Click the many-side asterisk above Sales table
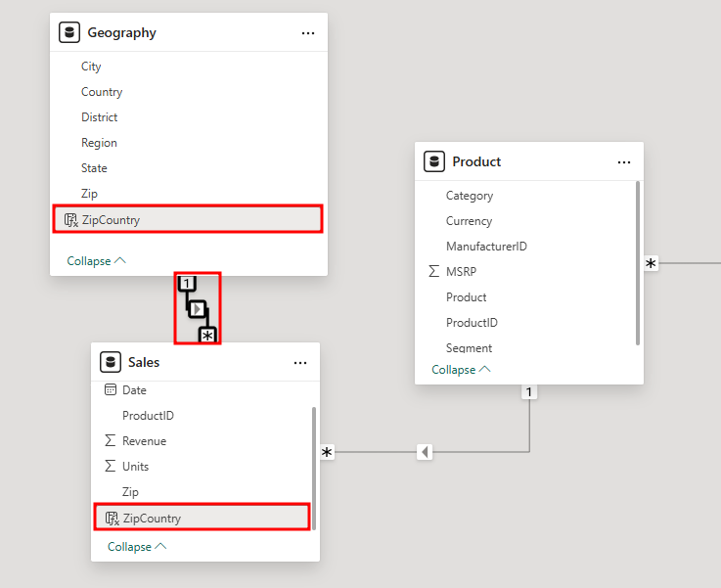 [207, 336]
